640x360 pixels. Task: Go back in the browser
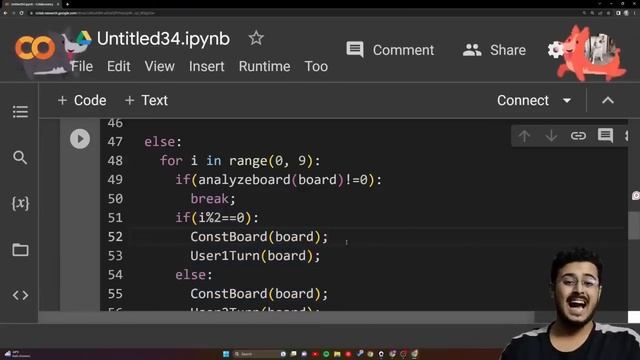tap(5, 13)
